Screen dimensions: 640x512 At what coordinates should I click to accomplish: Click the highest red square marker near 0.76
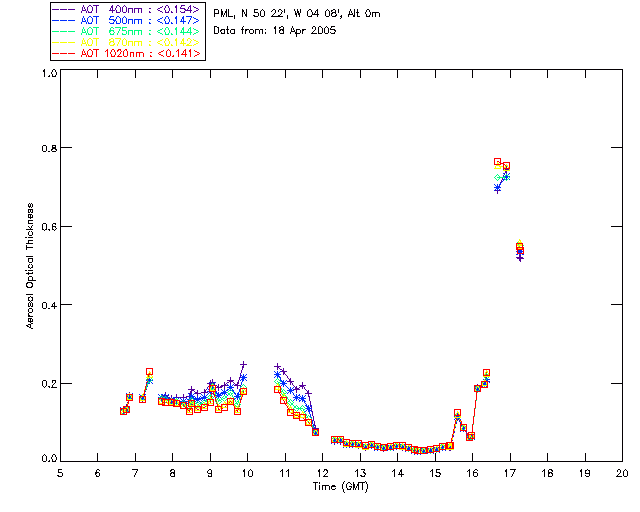(497, 162)
